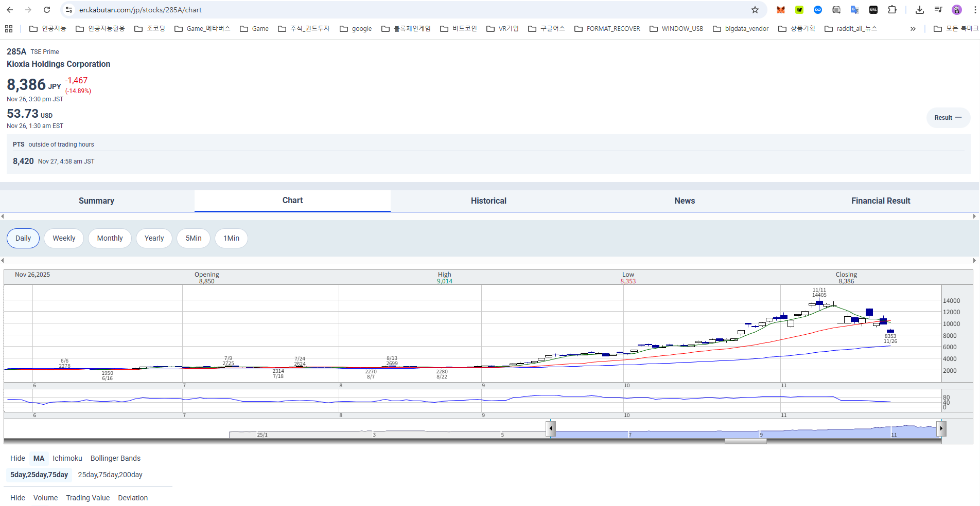Screen dimensions: 980x506
Task: Switch to the Historical tab
Action: 488,201
